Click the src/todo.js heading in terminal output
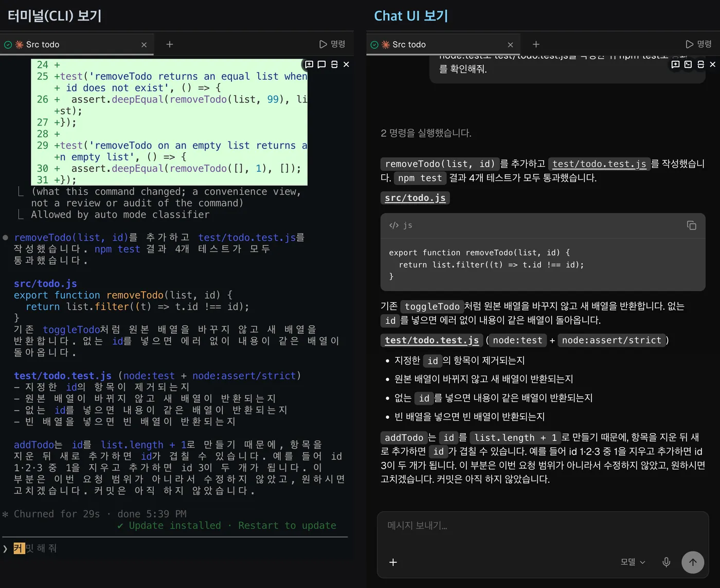 point(45,283)
